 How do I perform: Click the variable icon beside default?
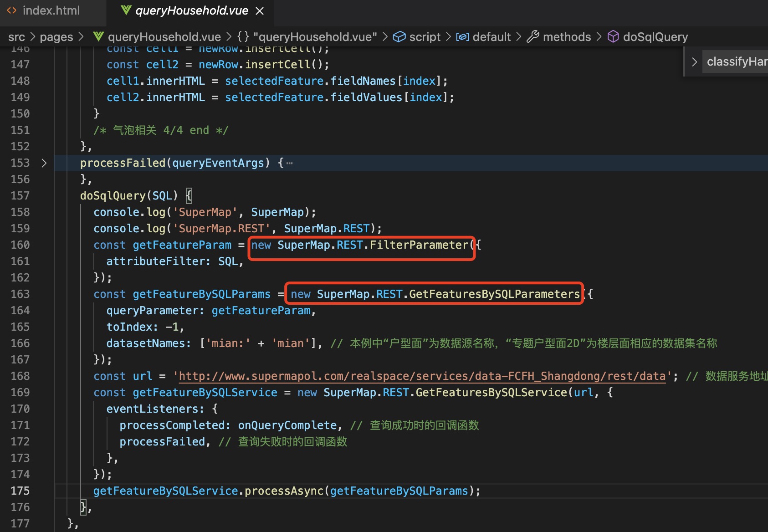click(x=462, y=37)
